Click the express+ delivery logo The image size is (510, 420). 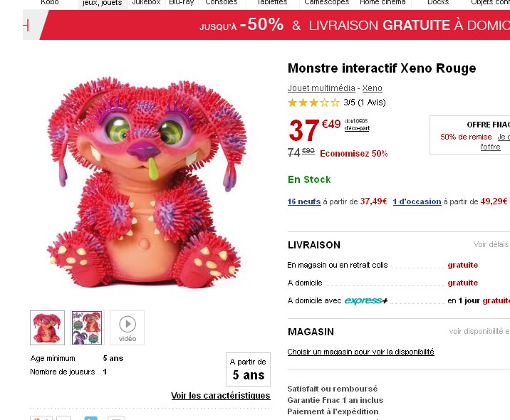tap(366, 300)
